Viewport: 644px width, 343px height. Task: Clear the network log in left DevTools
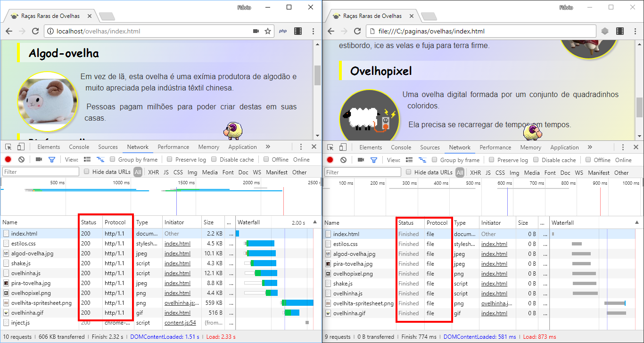[x=21, y=159]
